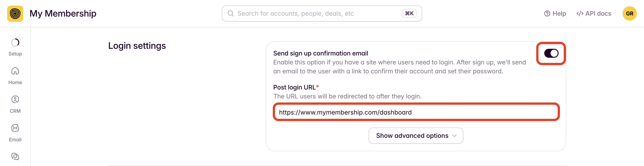Image resolution: width=644 pixels, height=166 pixels.
Task: Select the Email label in sidebar
Action: click(15, 140)
